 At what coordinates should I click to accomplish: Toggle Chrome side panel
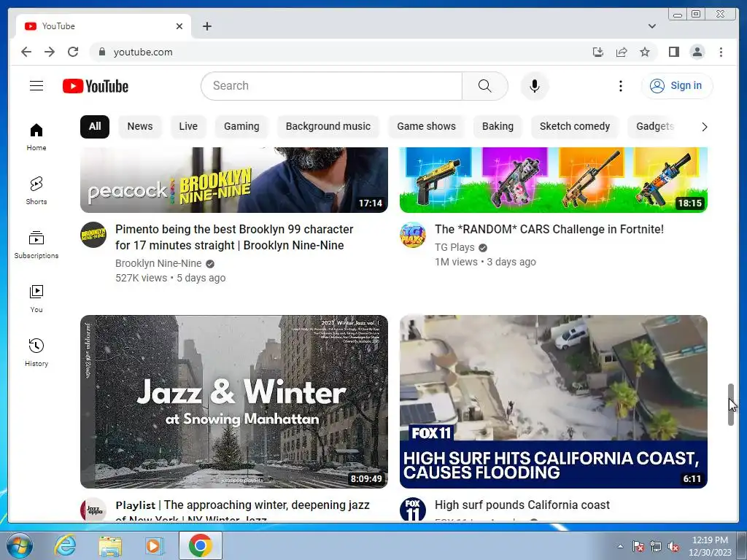click(673, 52)
